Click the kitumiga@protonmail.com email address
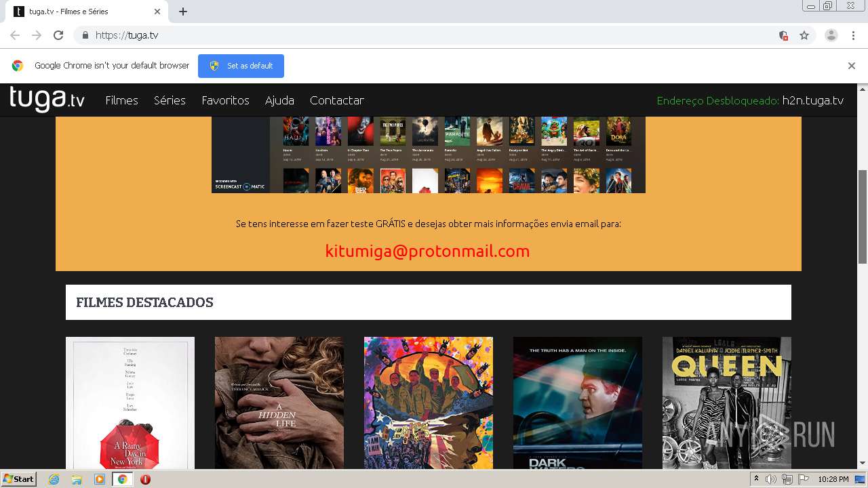 (x=427, y=251)
